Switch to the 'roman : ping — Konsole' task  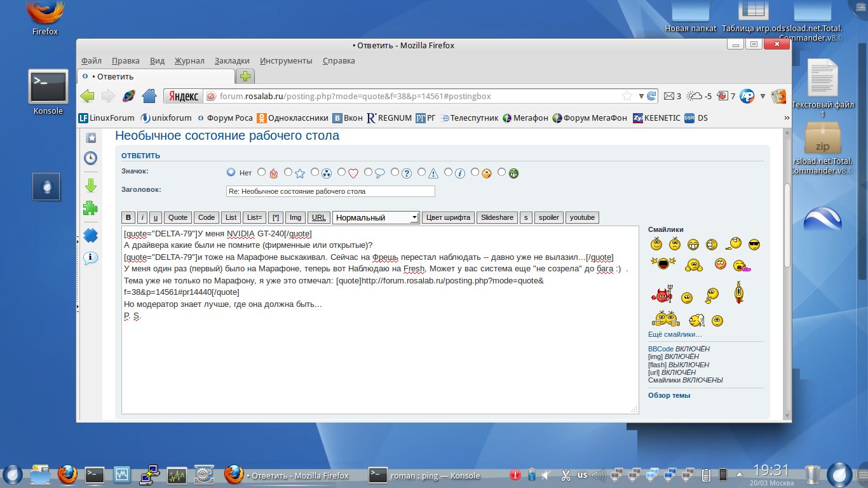coord(426,475)
